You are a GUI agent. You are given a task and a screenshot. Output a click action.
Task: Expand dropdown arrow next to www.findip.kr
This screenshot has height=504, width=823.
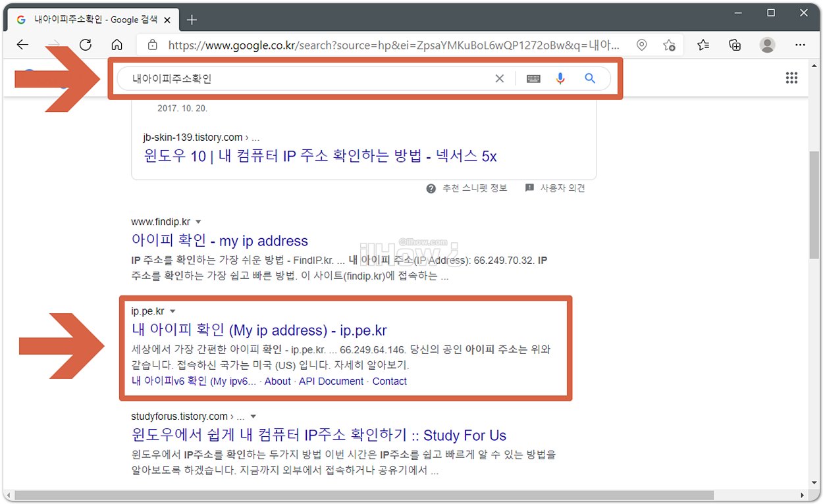point(198,222)
